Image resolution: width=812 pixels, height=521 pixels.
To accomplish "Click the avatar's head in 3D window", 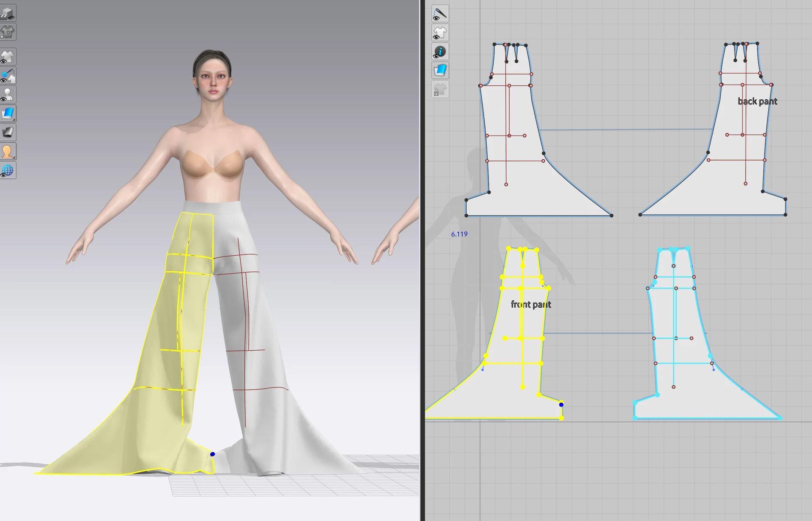I will pos(213,76).
